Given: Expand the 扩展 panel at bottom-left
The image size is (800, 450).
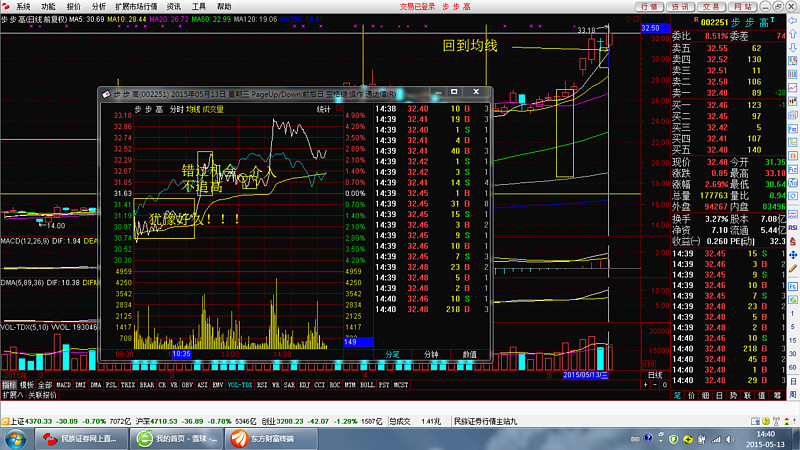Looking at the screenshot, I should coord(12,395).
